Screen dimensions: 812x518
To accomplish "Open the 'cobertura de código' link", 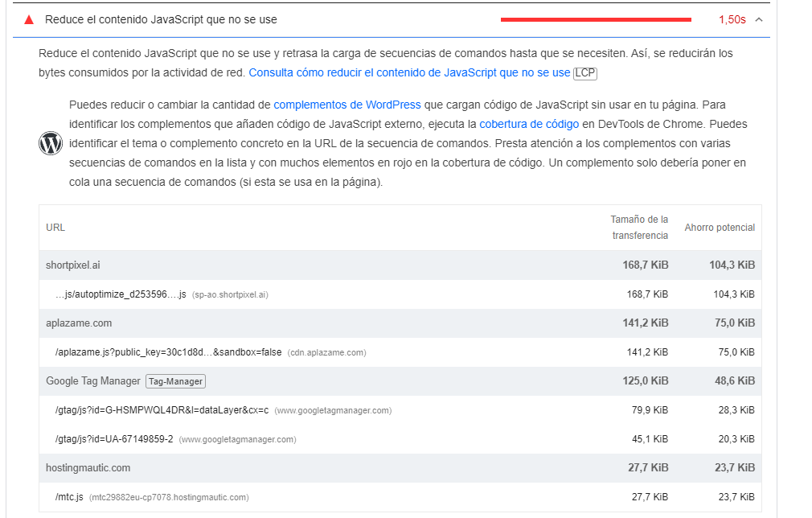I will click(529, 125).
